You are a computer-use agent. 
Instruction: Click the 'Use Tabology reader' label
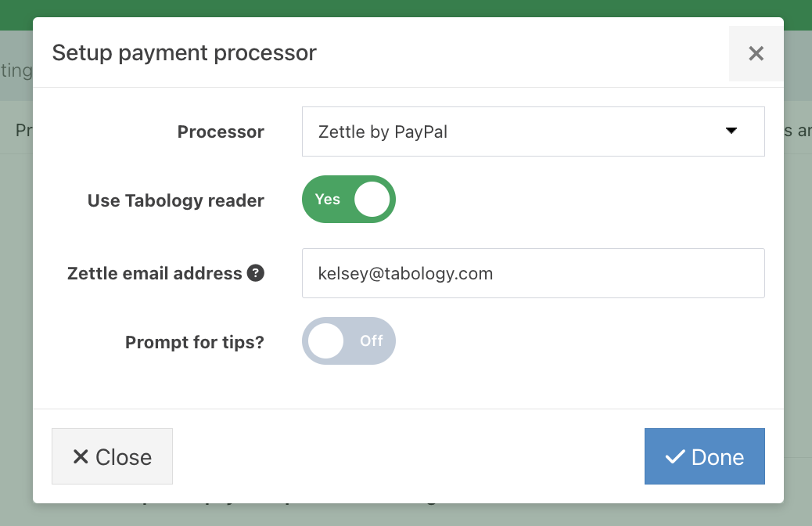(x=175, y=200)
